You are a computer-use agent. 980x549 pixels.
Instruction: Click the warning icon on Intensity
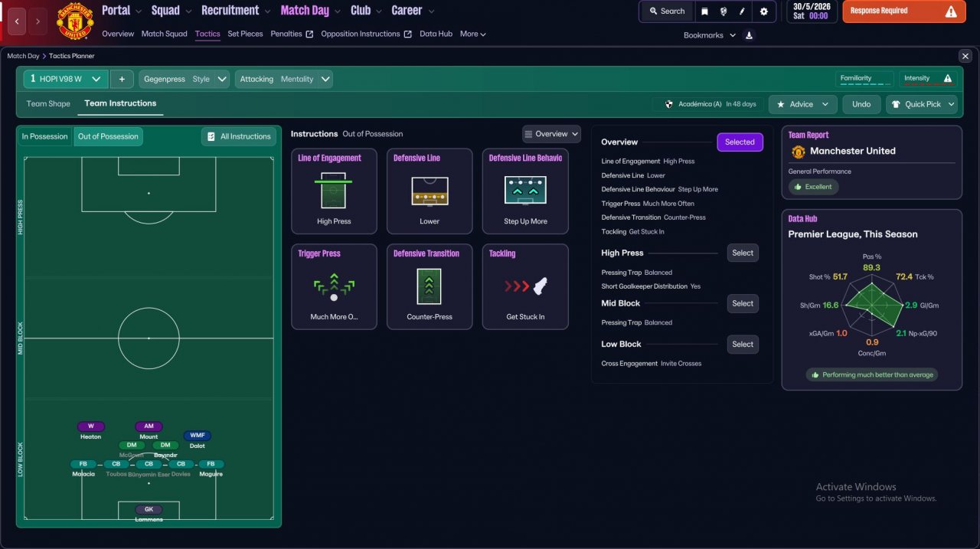(x=948, y=78)
